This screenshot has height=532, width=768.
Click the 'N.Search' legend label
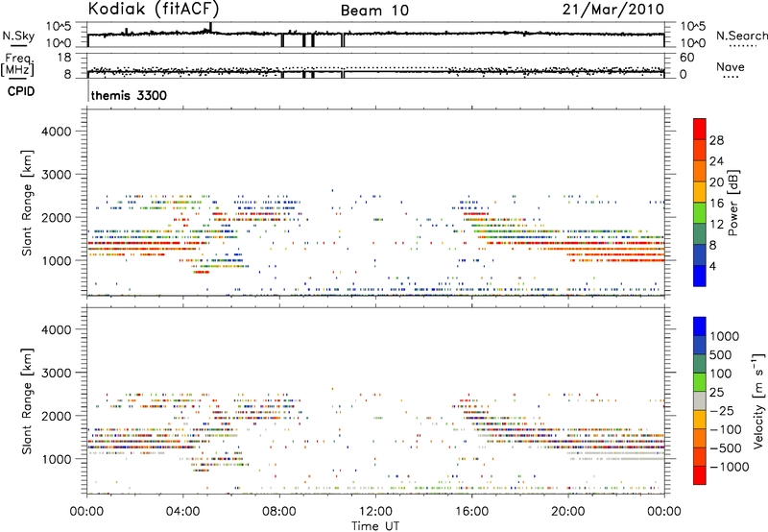tap(741, 36)
